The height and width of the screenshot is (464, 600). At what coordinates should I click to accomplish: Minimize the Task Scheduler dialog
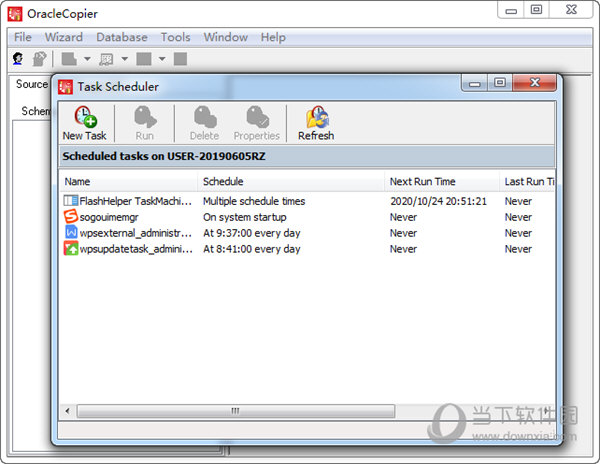[x=475, y=83]
